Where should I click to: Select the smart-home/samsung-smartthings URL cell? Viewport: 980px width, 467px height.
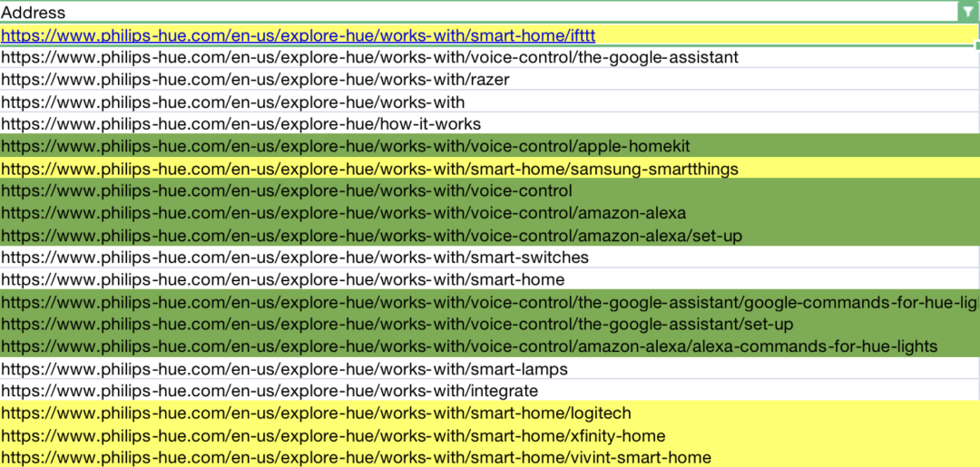click(490, 168)
